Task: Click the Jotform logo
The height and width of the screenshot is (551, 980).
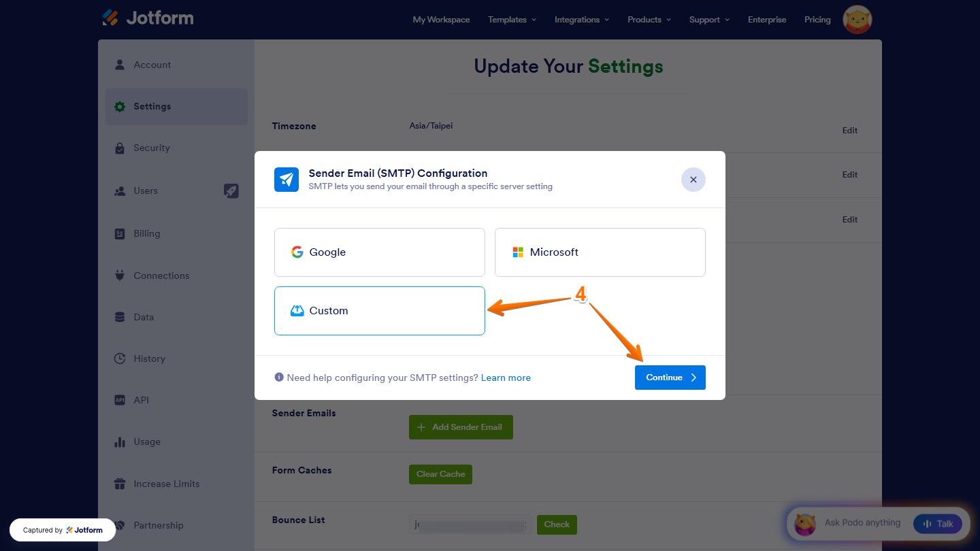Action: tap(148, 18)
